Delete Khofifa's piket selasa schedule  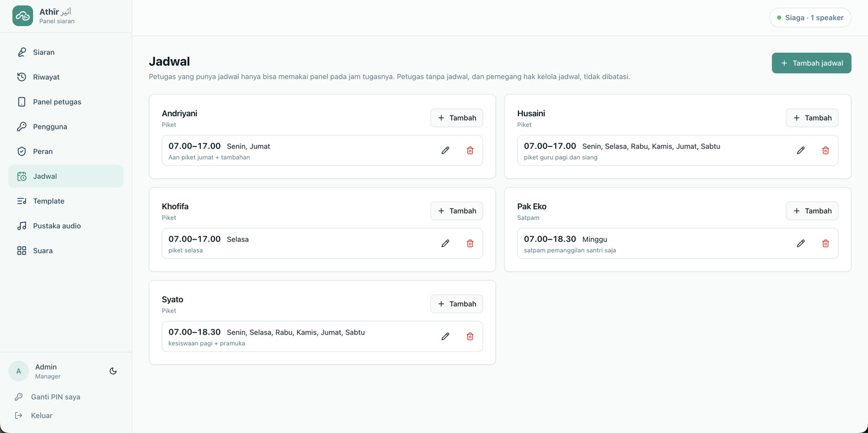470,243
